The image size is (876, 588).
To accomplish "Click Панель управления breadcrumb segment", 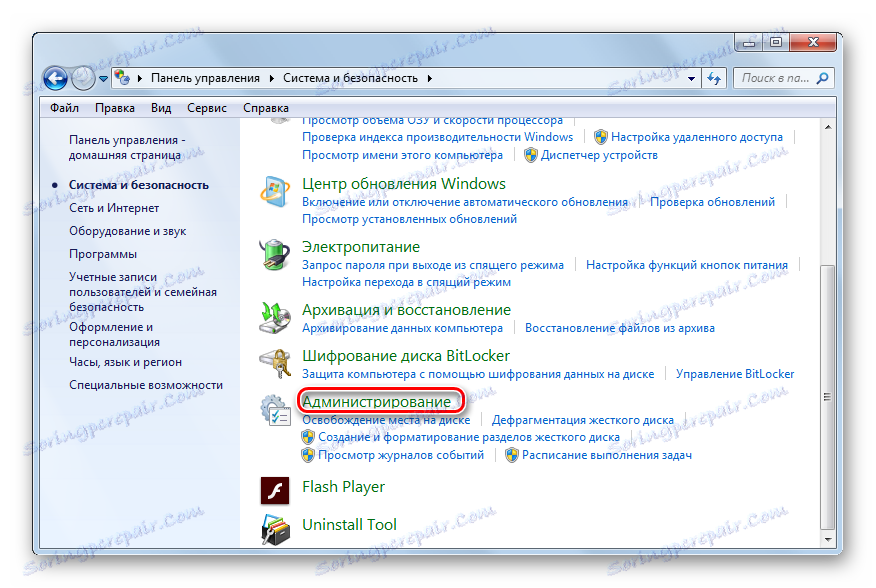I will click(x=205, y=78).
